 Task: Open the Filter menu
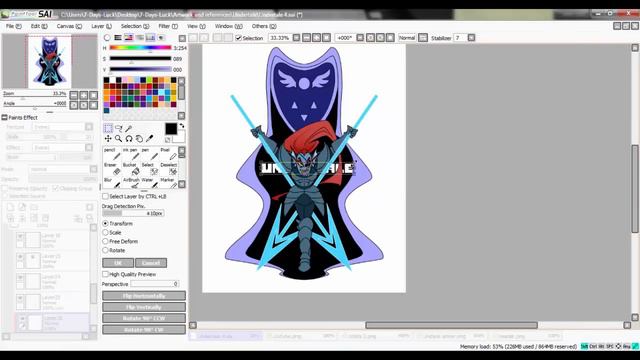click(168, 26)
